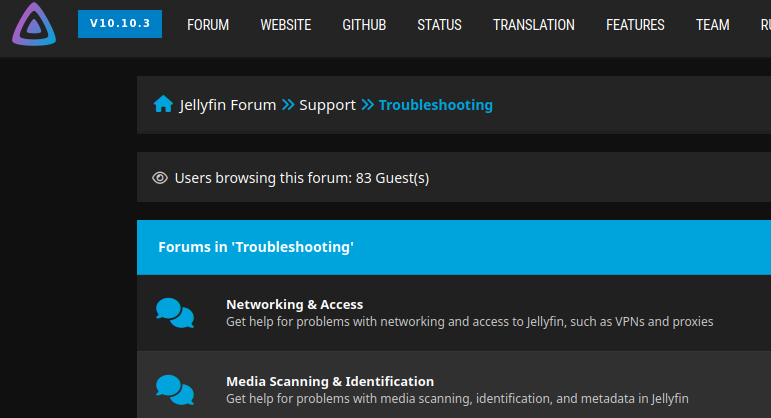Click the Troubleshooting breadcrumb link
The height and width of the screenshot is (418, 771).
pyautogui.click(x=435, y=105)
